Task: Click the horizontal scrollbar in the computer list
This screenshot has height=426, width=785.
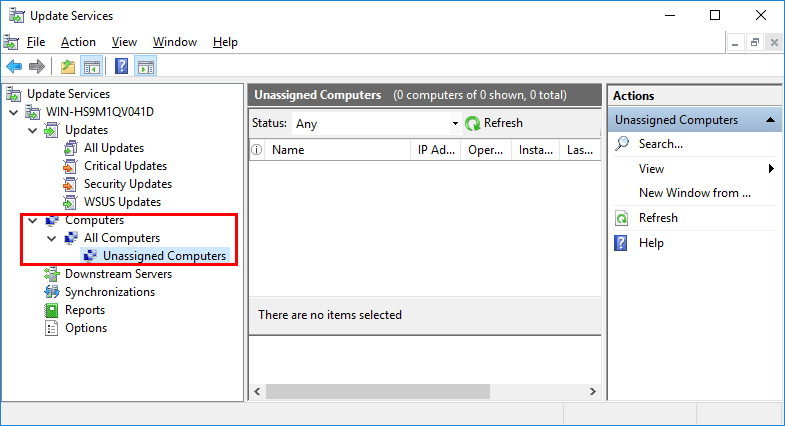Action: [x=377, y=391]
